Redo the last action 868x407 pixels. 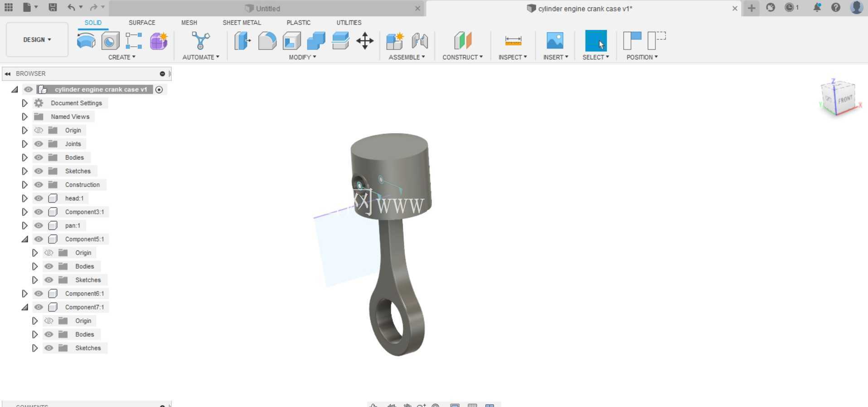pyautogui.click(x=94, y=7)
